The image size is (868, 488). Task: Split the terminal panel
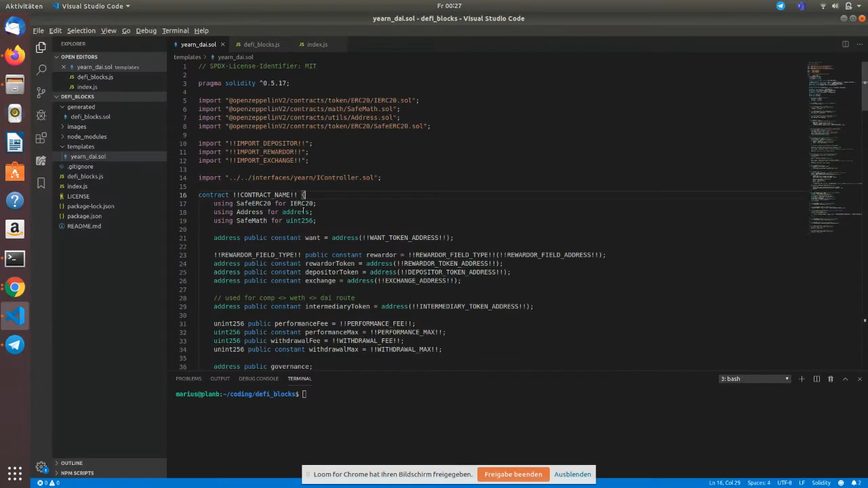click(x=816, y=379)
